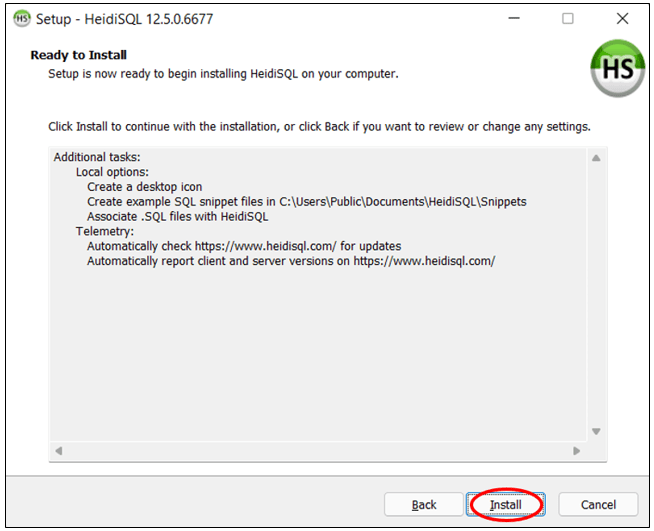Go Back to the previous setup step
This screenshot has width=654, height=531.
point(424,505)
